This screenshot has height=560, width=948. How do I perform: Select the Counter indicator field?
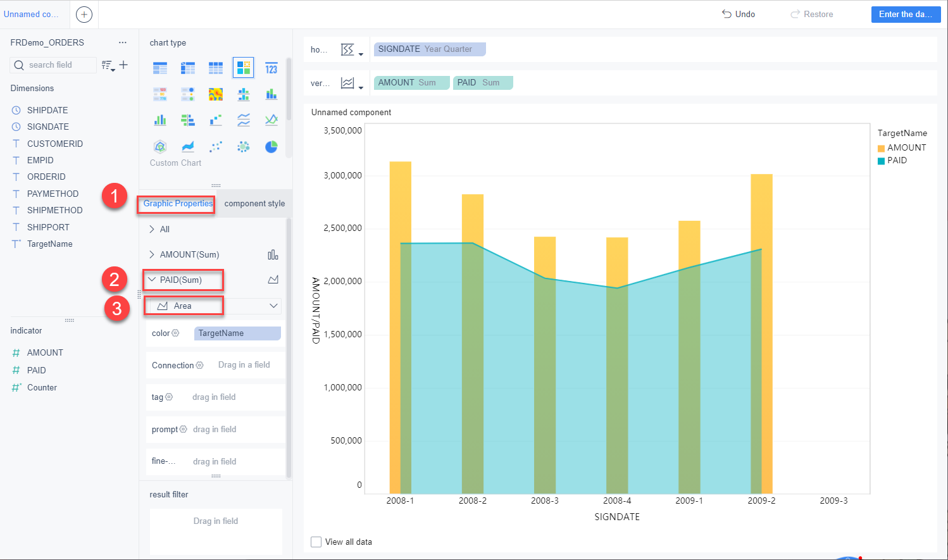click(x=42, y=387)
